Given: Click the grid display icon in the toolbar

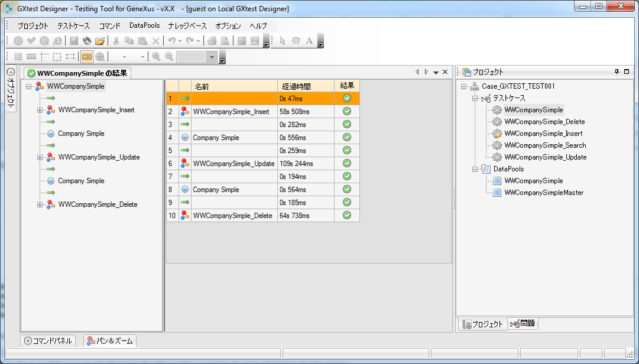Looking at the screenshot, I should pyautogui.click(x=18, y=57).
